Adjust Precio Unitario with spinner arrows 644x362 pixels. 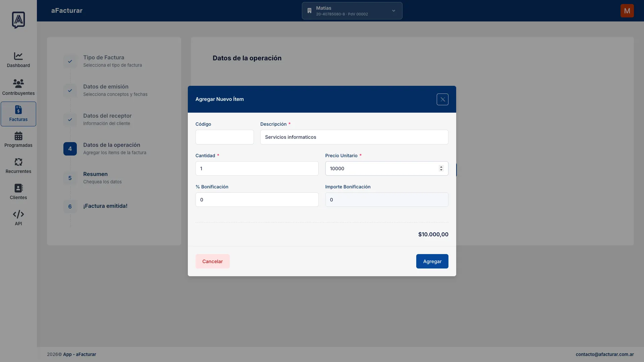click(x=441, y=168)
